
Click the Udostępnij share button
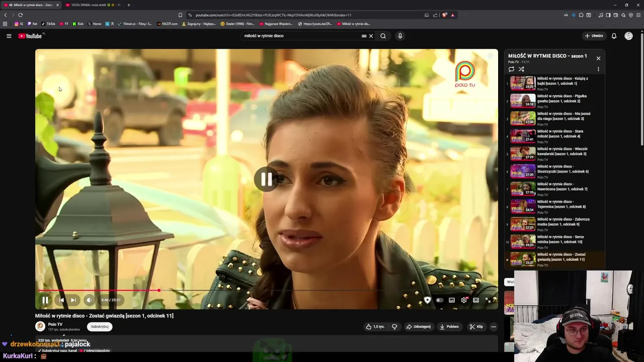tap(418, 327)
